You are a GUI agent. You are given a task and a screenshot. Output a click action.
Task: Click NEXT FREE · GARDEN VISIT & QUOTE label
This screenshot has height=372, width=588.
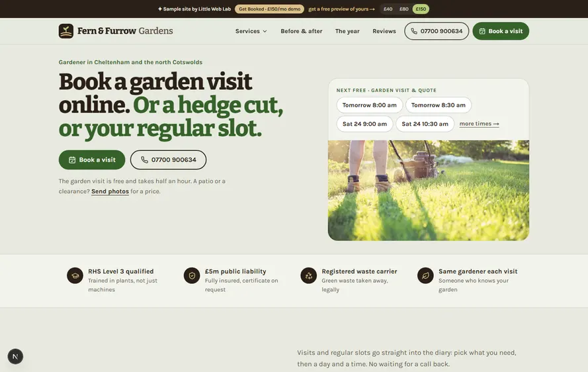tap(386, 91)
